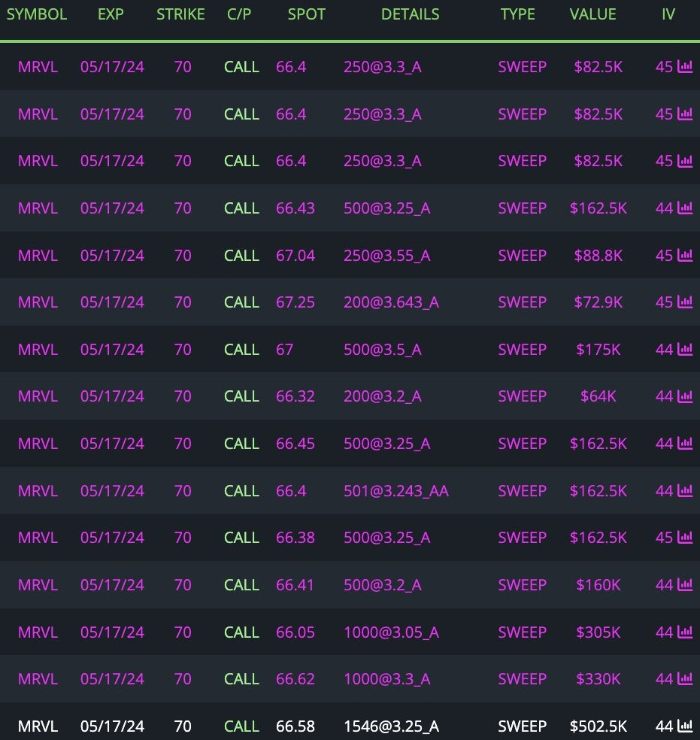Click expiry 05/17/24 in the $160K row

click(112, 585)
